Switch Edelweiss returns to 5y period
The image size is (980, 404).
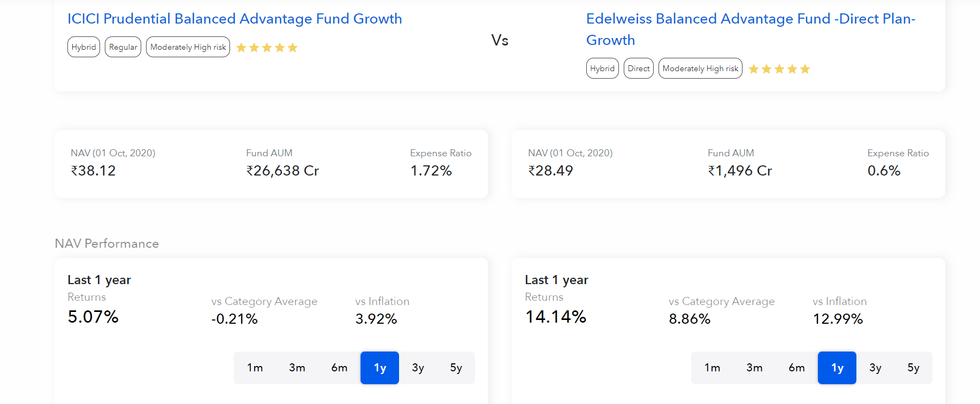[x=913, y=368]
